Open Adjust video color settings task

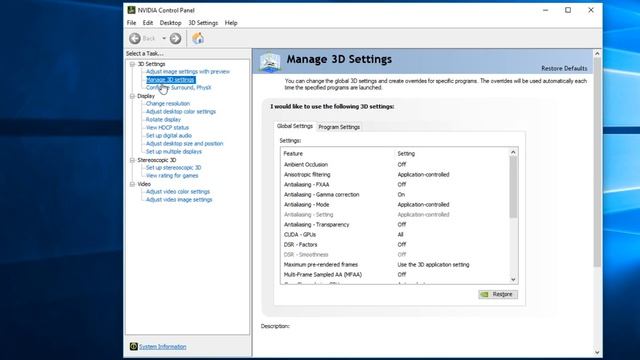point(178,191)
